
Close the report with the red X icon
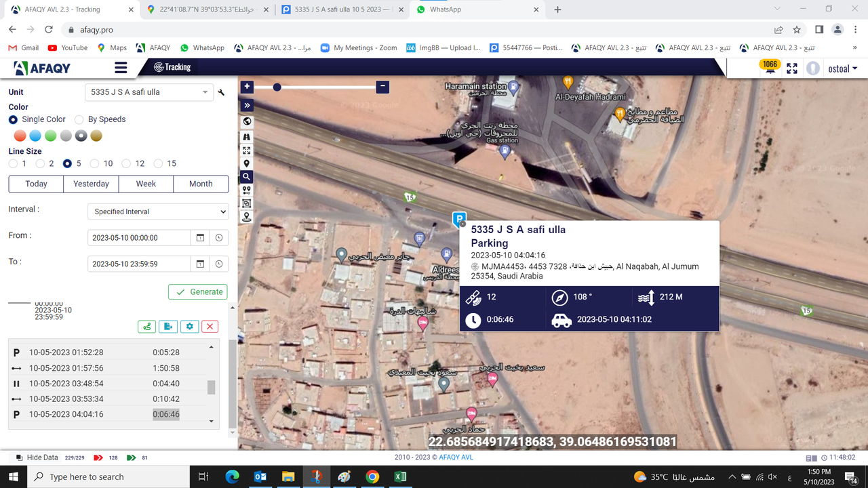coord(210,326)
